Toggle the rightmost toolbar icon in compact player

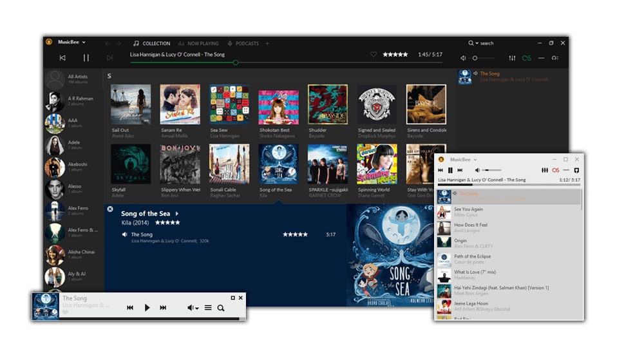pyautogui.click(x=576, y=170)
